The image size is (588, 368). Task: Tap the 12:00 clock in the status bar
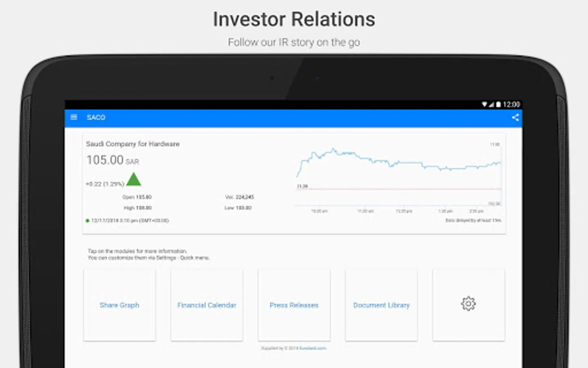(511, 105)
